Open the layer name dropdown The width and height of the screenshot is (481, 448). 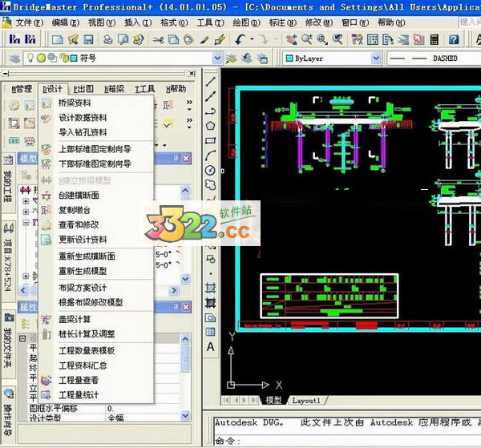217,59
